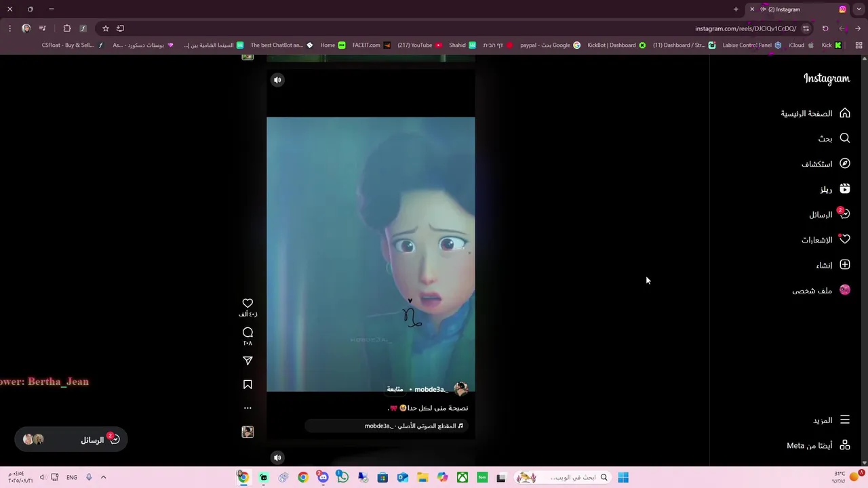Open Xbox app from taskbar
Viewport: 868px width, 488px height.
(462, 477)
